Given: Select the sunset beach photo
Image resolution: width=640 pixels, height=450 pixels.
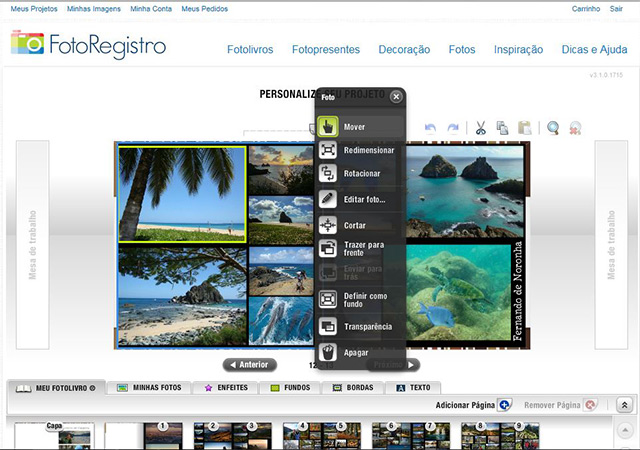Looking at the screenshot, I should [282, 170].
